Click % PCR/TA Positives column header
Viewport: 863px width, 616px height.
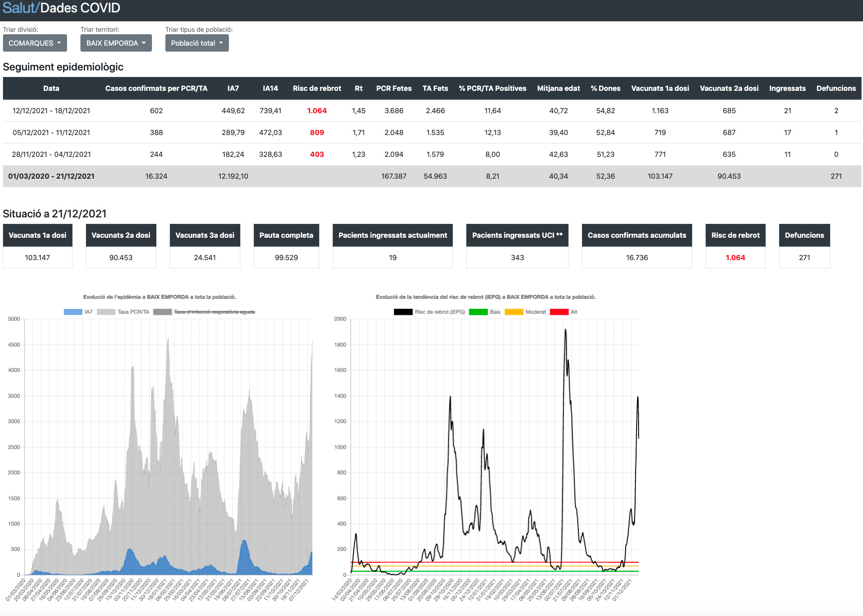pos(493,88)
